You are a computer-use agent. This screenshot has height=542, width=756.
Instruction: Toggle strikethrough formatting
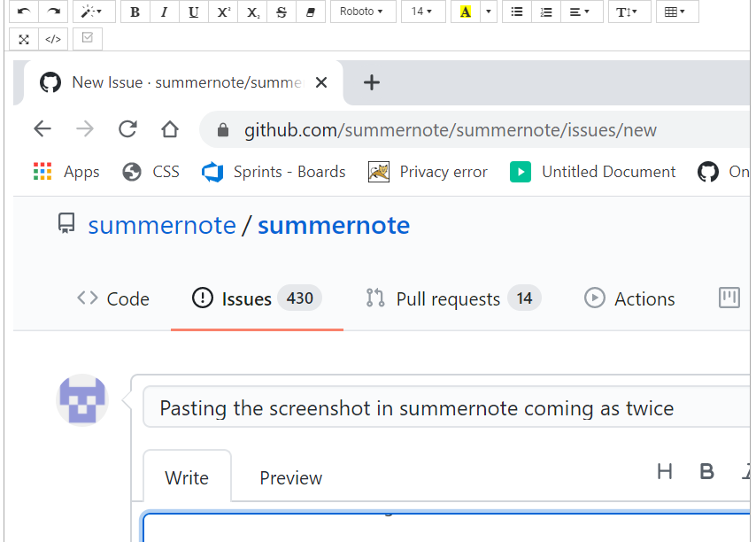pyautogui.click(x=282, y=12)
